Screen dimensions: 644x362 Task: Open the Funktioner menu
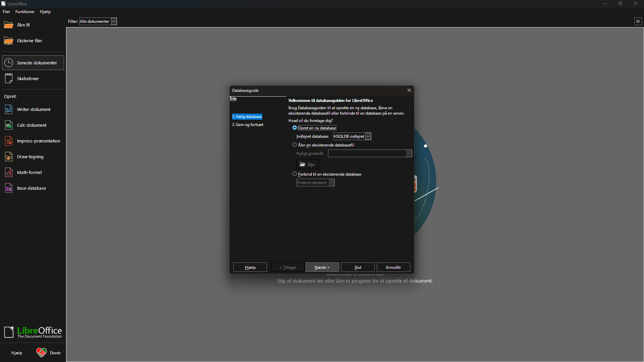pos(25,12)
